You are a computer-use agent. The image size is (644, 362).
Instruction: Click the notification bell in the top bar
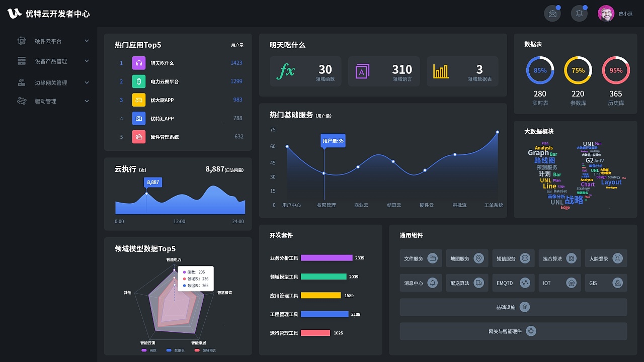tap(579, 13)
